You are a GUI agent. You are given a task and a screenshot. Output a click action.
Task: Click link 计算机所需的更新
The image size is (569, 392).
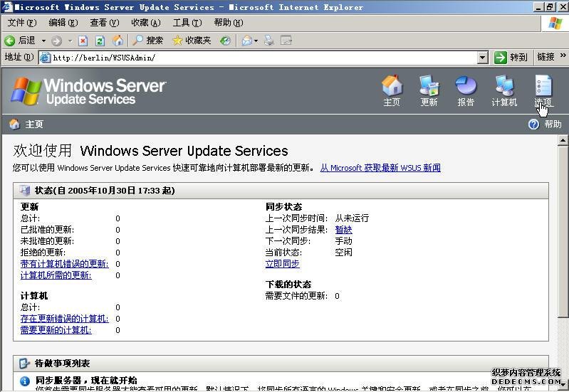(56, 275)
